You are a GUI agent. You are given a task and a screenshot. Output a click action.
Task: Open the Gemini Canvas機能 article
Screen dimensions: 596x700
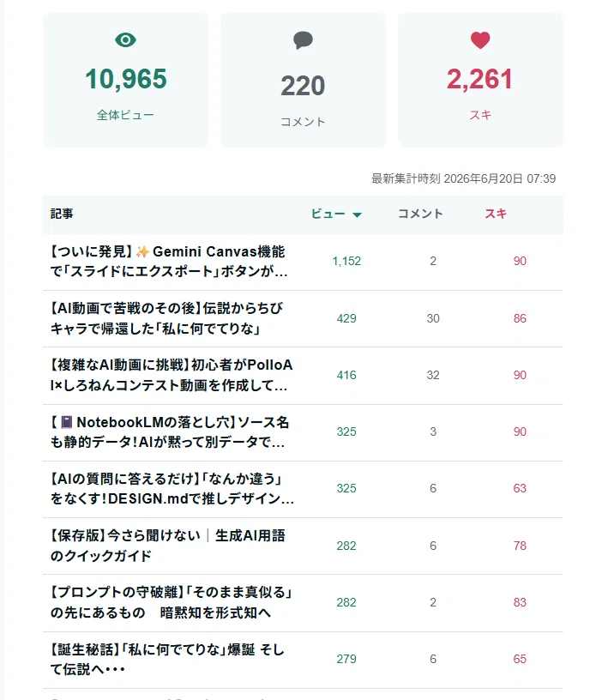tap(169, 261)
